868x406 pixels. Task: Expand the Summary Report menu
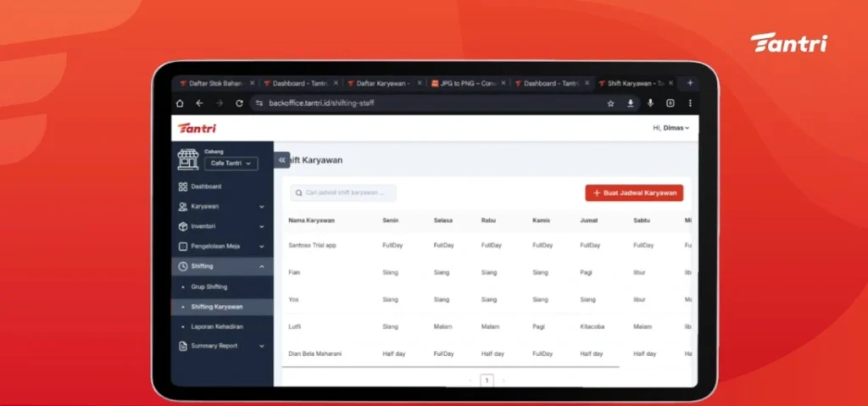222,346
